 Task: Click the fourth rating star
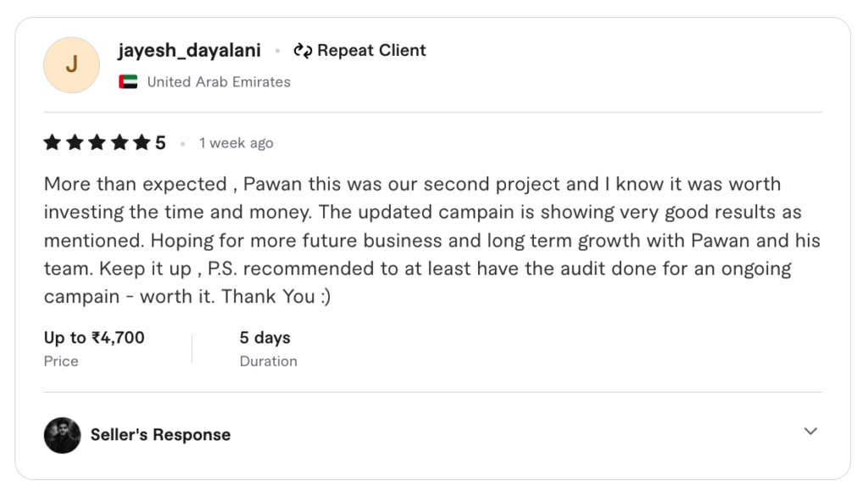pyautogui.click(x=119, y=142)
